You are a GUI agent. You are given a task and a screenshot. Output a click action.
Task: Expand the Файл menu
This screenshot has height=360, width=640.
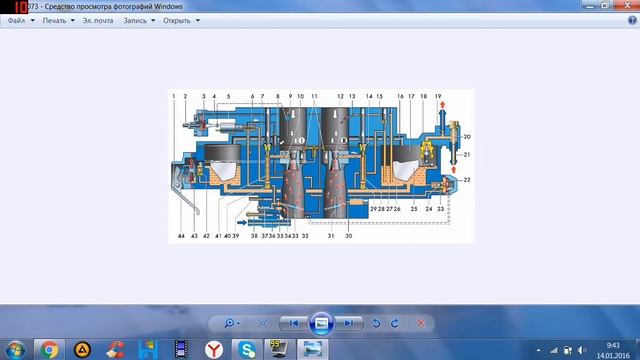tap(21, 20)
